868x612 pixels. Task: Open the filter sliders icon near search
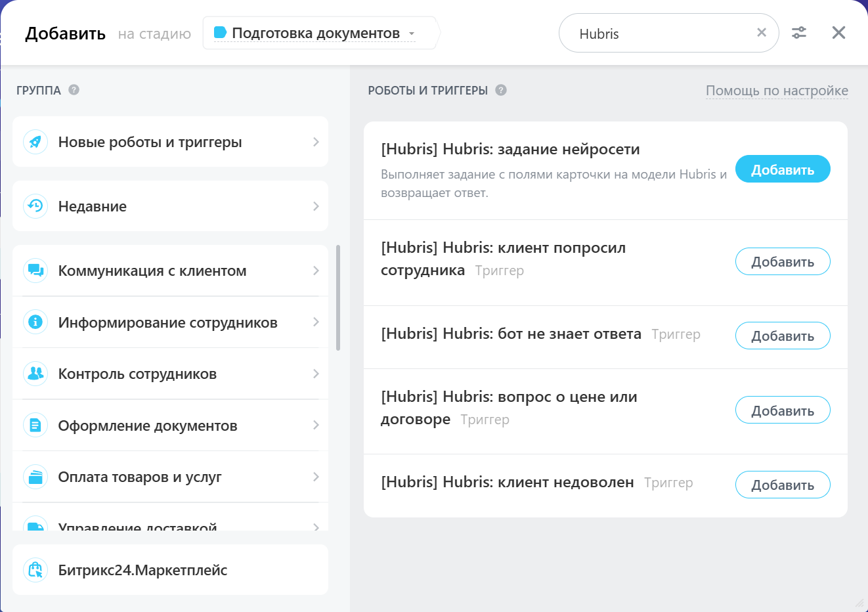[799, 33]
